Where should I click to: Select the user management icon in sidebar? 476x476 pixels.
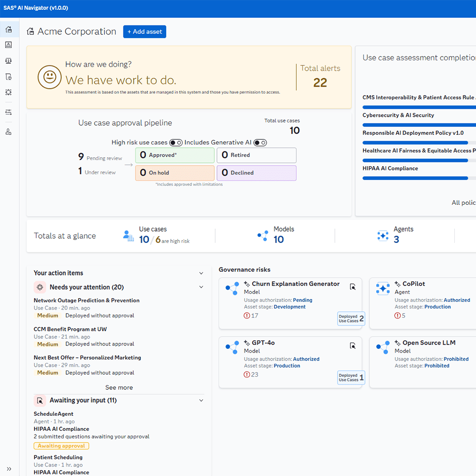point(8,131)
